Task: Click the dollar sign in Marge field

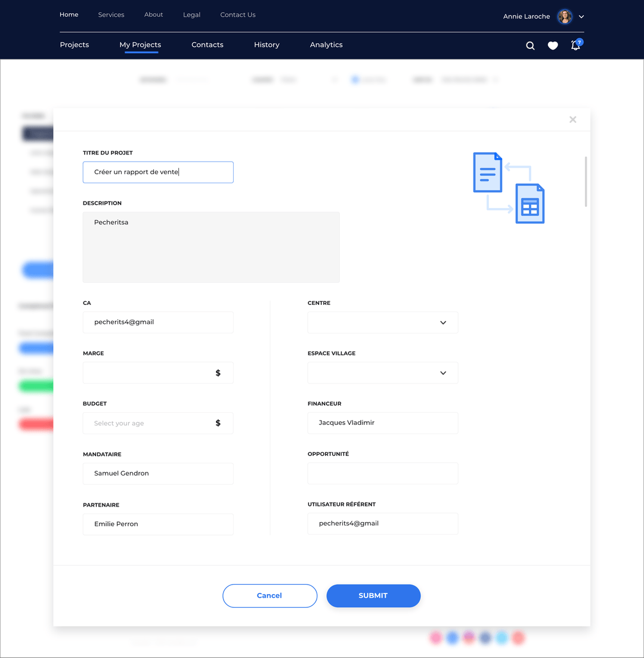Action: pyautogui.click(x=218, y=373)
